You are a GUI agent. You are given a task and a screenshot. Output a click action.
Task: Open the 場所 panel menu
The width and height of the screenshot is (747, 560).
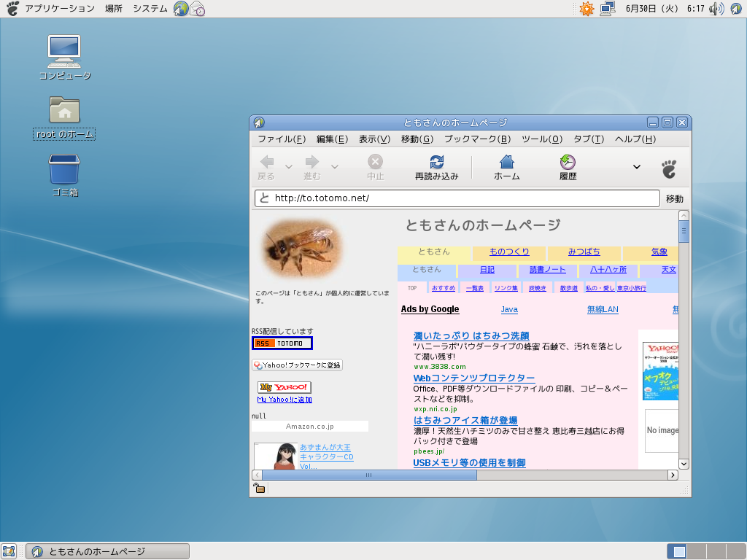(x=114, y=9)
